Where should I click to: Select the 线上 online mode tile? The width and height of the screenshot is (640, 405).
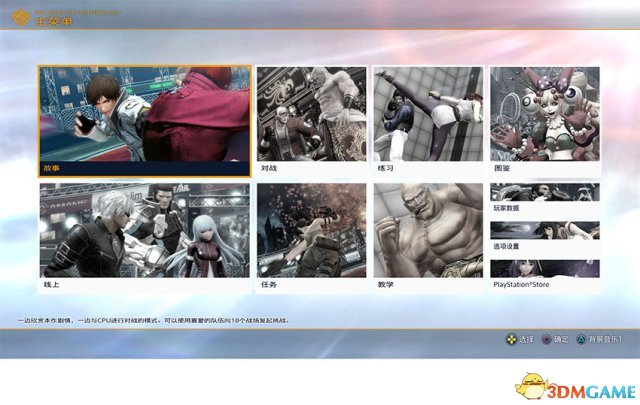tap(144, 238)
